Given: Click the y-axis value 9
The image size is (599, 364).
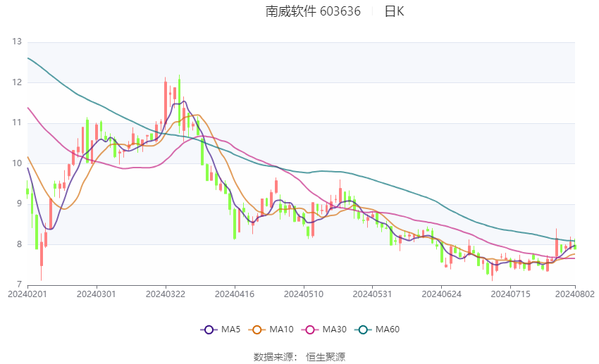Looking at the screenshot, I should [19, 203].
